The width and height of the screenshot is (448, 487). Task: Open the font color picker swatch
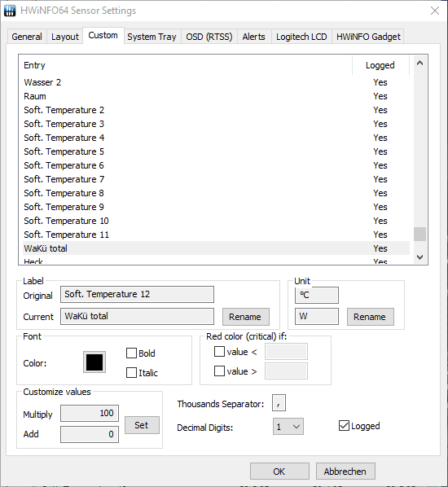pyautogui.click(x=94, y=362)
